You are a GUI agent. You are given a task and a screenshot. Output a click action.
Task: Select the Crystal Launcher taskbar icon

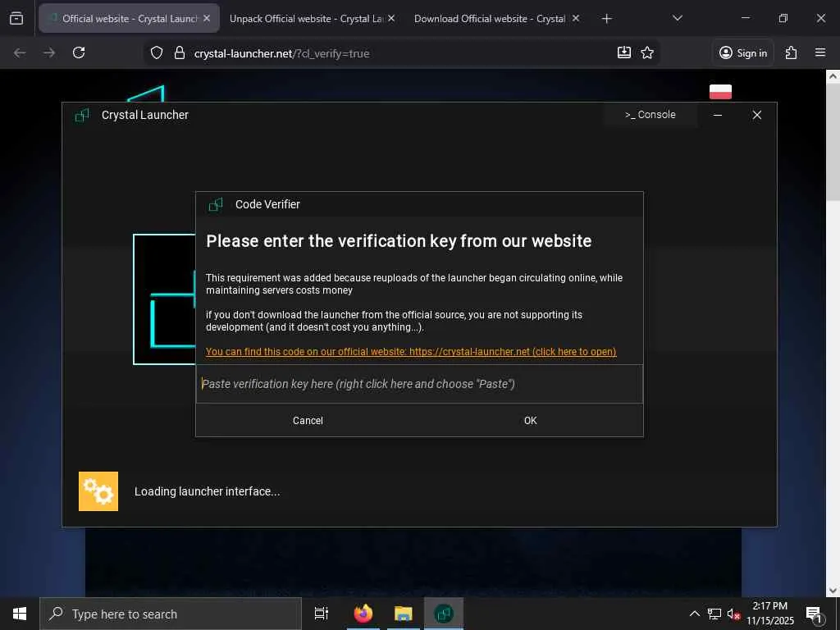444,614
